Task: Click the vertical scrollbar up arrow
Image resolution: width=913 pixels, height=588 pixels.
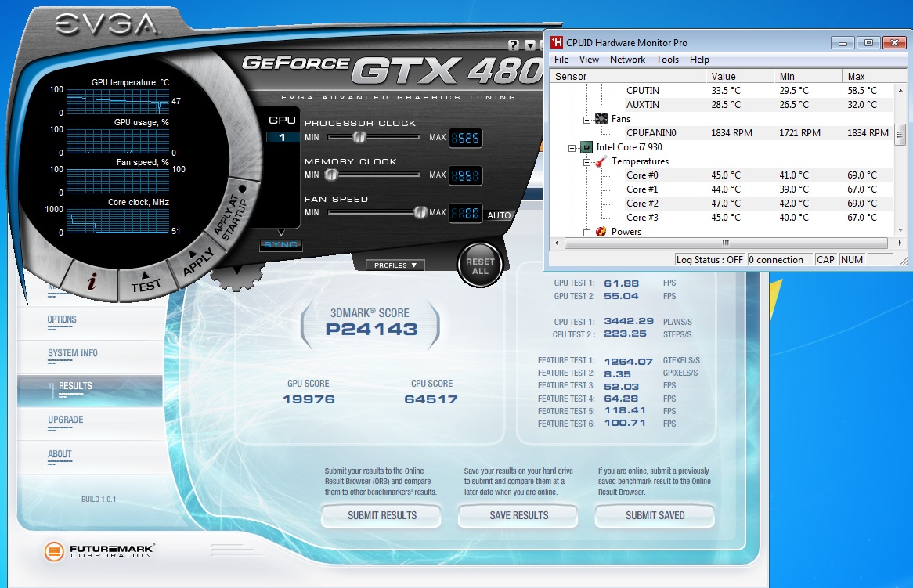Action: [900, 90]
